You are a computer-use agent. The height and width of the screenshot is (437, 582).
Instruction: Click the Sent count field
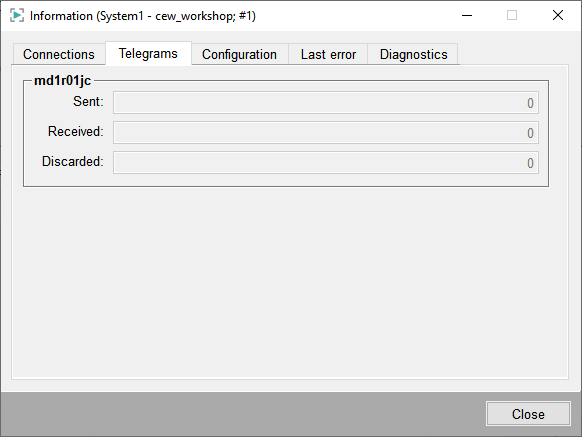326,102
